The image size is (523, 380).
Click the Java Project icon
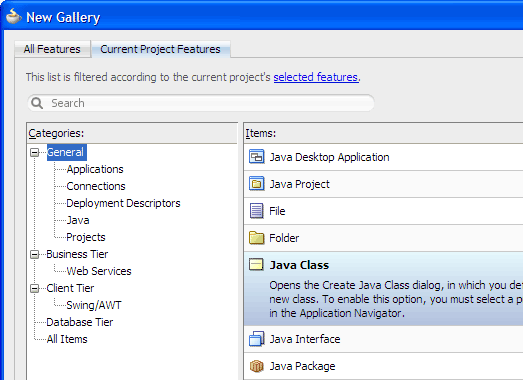[x=256, y=184]
